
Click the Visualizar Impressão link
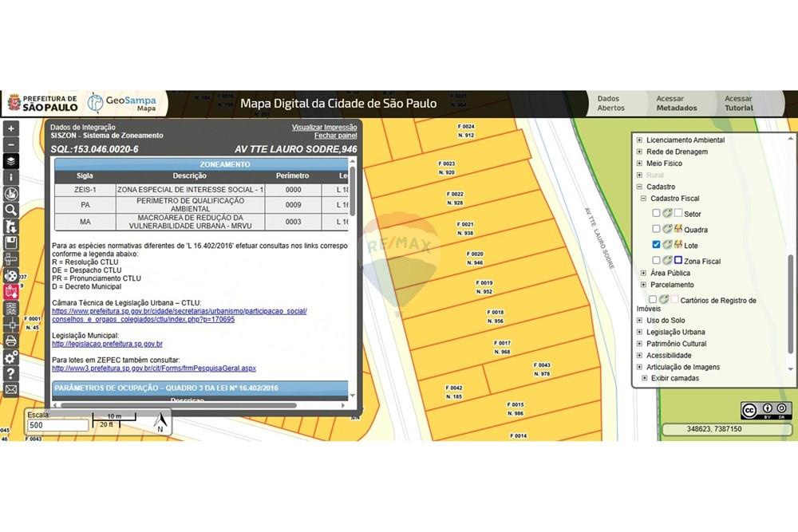coord(324,128)
